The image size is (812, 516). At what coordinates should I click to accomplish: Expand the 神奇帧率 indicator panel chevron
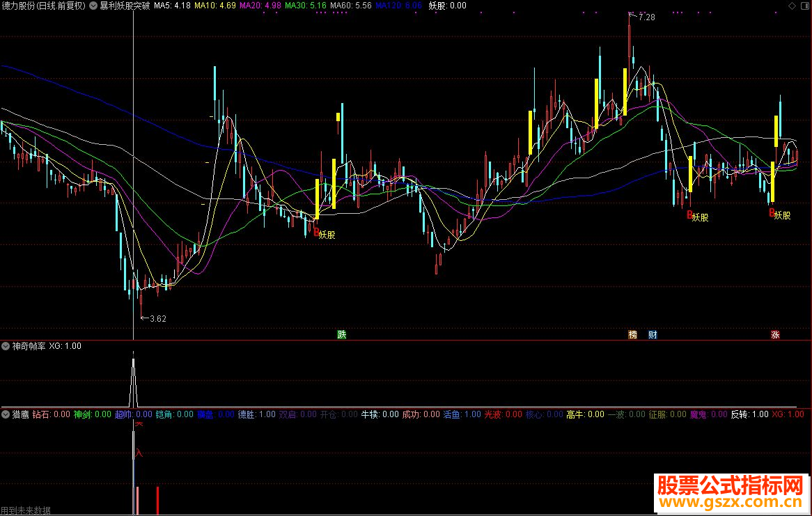click(x=6, y=346)
